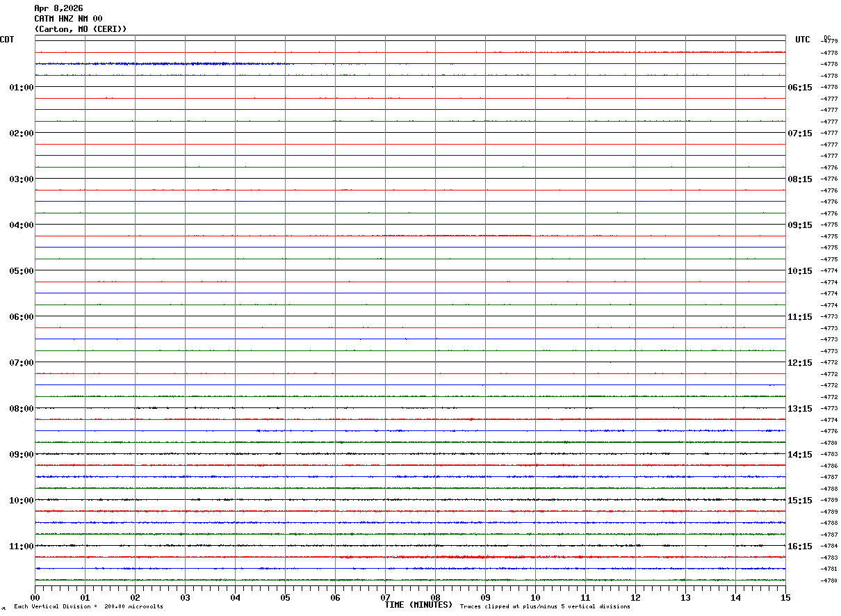Click the CDT timezone label

click(x=7, y=40)
